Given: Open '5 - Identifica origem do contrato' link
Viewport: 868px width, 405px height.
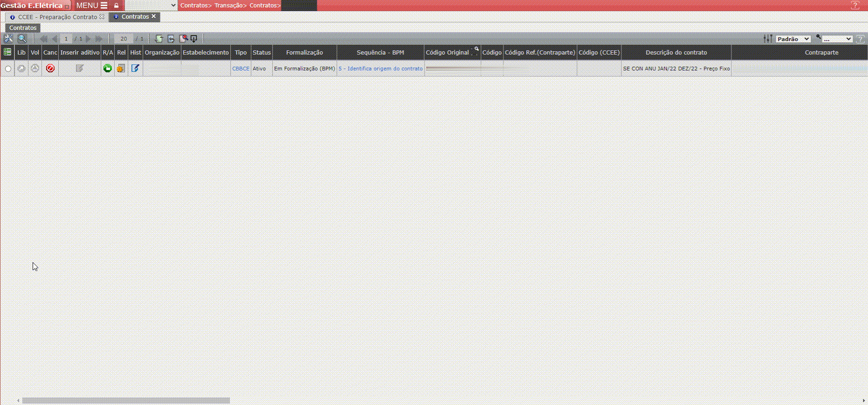Looking at the screenshot, I should [x=380, y=69].
